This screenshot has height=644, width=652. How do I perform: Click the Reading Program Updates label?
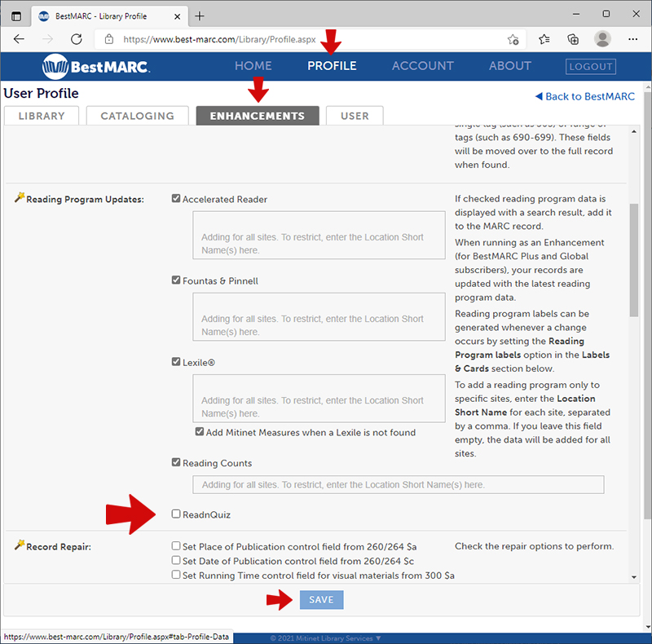coord(86,199)
